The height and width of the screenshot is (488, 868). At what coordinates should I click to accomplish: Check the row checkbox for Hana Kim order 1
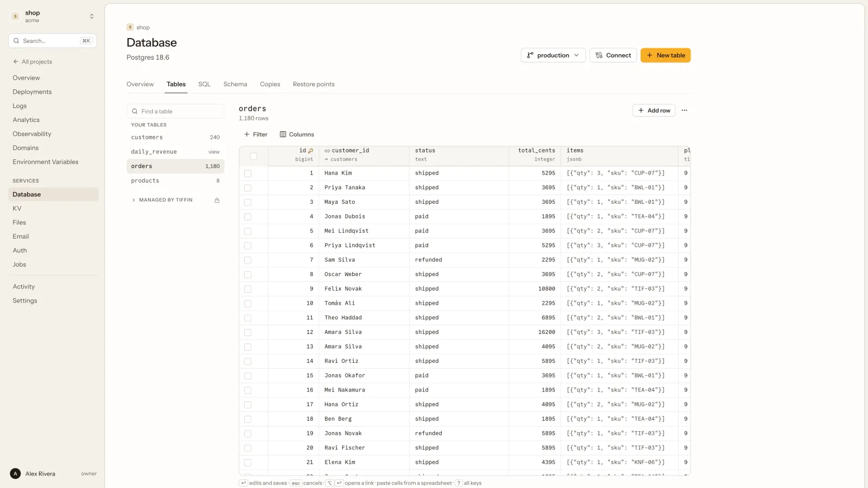pos(248,174)
